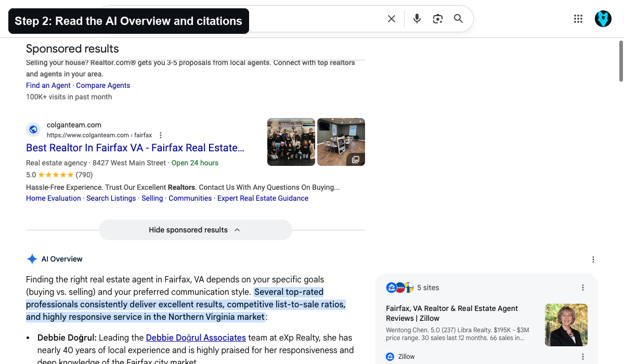Open the Compare Agents link
Viewport: 624px width, 364px height.
(x=103, y=85)
